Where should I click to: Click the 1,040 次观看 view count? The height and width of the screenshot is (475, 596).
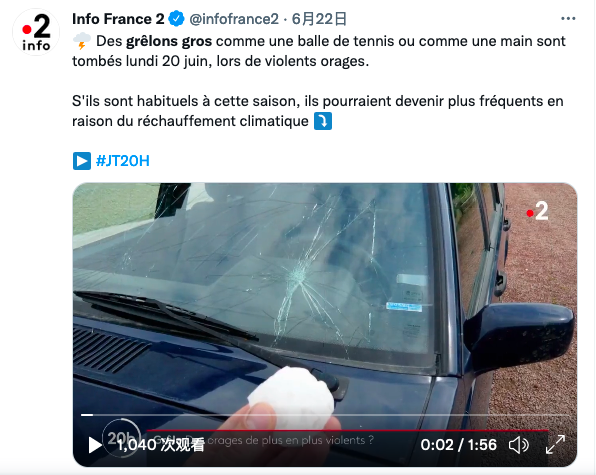click(x=161, y=445)
